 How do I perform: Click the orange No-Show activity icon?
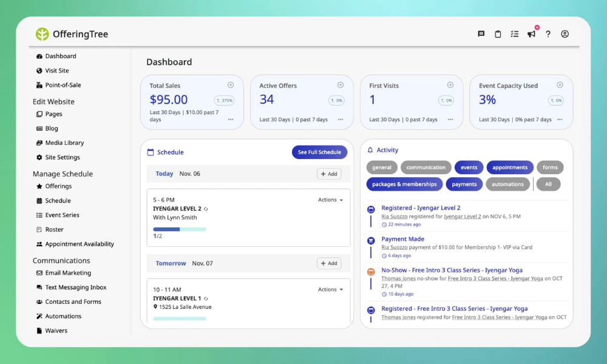(x=371, y=272)
